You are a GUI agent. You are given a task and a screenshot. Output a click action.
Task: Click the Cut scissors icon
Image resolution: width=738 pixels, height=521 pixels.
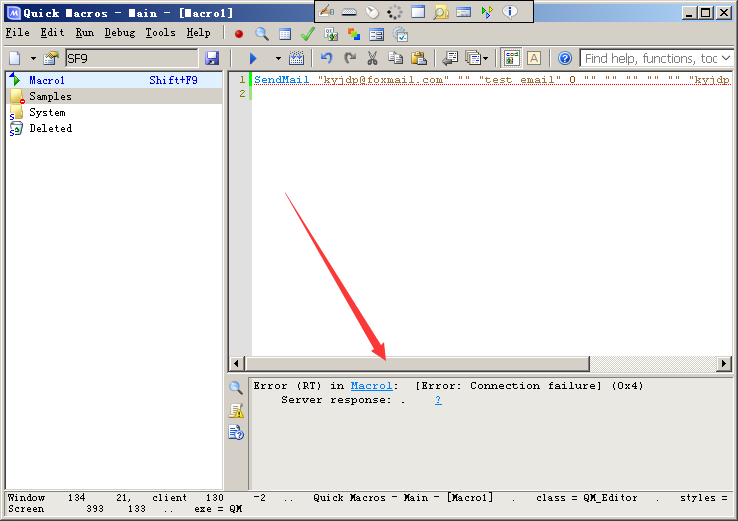pyautogui.click(x=373, y=59)
